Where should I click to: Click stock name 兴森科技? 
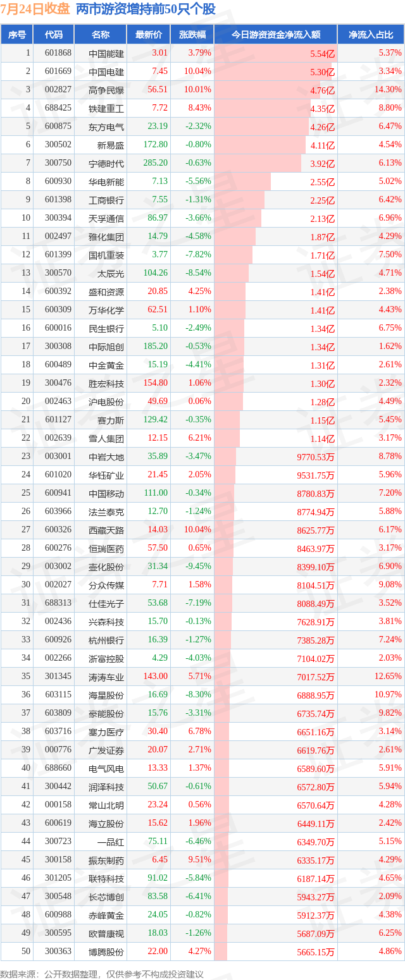click(x=106, y=622)
